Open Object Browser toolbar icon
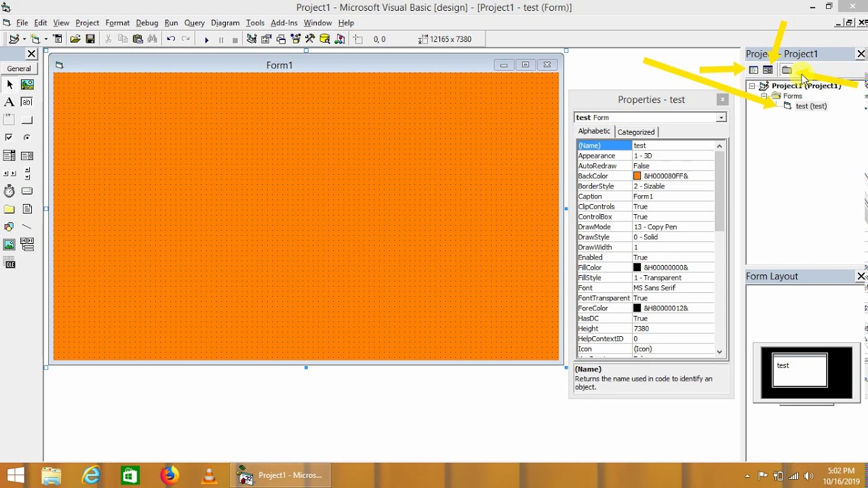 pyautogui.click(x=296, y=39)
